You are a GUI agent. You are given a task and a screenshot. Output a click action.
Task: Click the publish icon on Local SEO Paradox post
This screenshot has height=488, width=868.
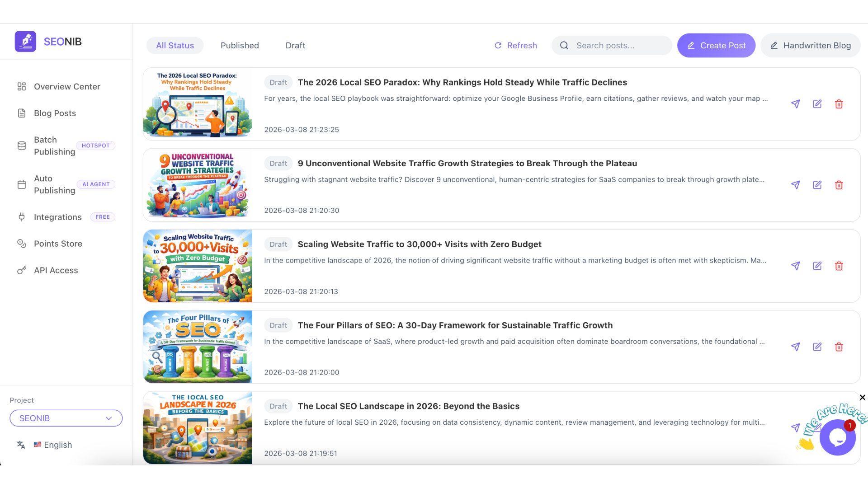(x=795, y=104)
